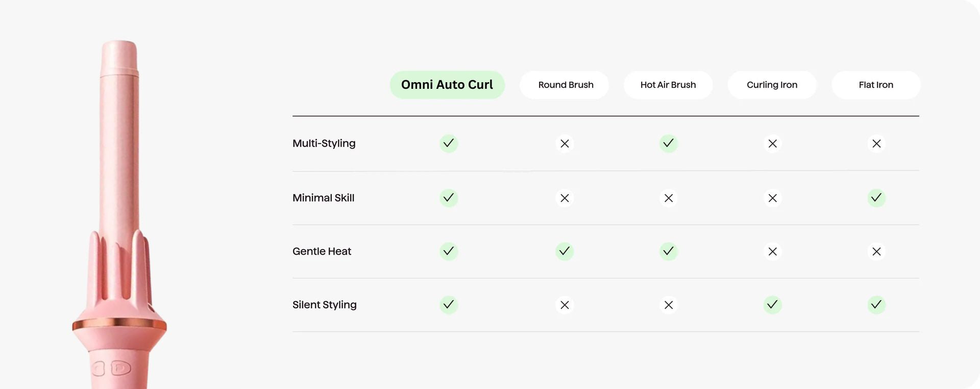Click Flat Iron Minimal Skill checkmark
The width and height of the screenshot is (980, 389).
[876, 198]
